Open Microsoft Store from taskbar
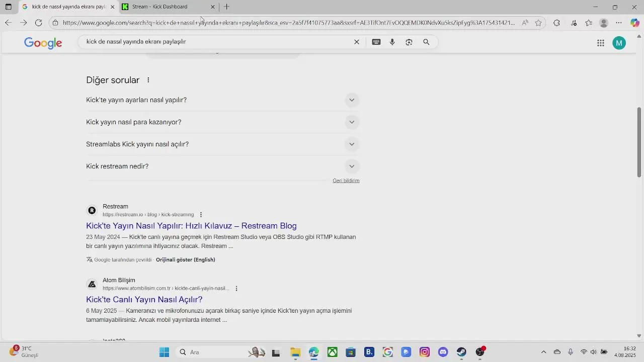Screen dimensions: 644x362 (x=351, y=352)
